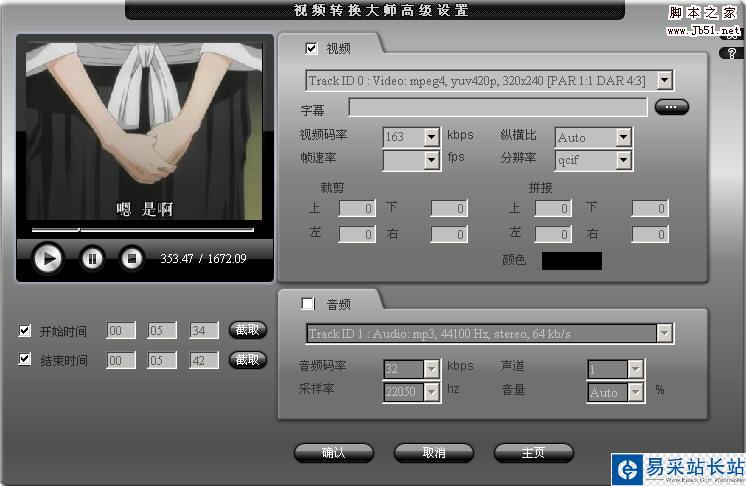The image size is (746, 486).
Task: Enable the 音频 audio checkbox
Action: tap(308, 303)
